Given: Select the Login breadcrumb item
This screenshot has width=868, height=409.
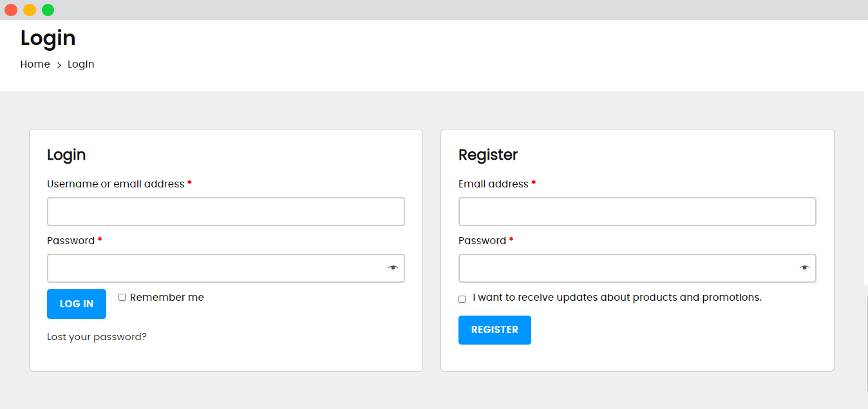Looking at the screenshot, I should click(x=81, y=64).
